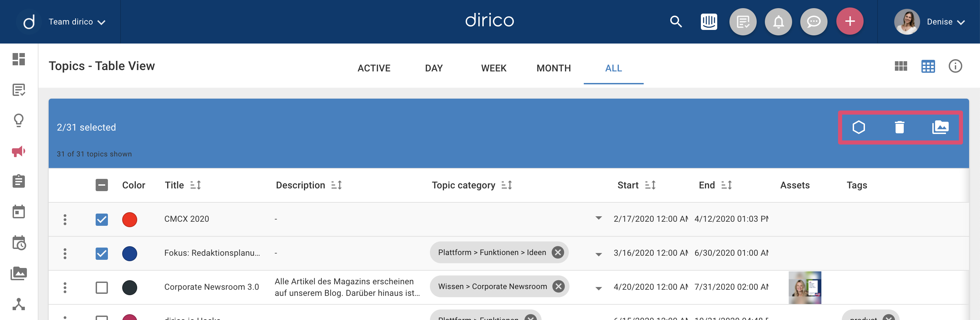
Task: Open the 'Fokus: Redaktionsplanu...' topic title
Action: (212, 253)
